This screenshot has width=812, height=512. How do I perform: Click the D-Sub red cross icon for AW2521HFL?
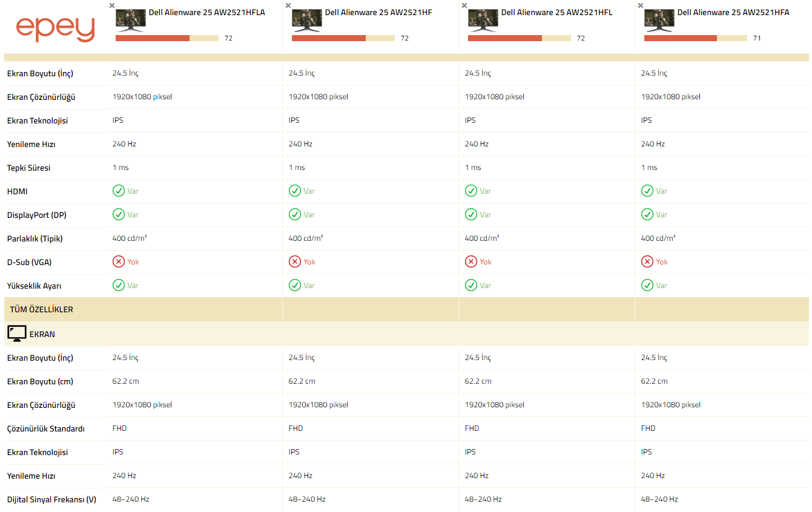pos(471,262)
